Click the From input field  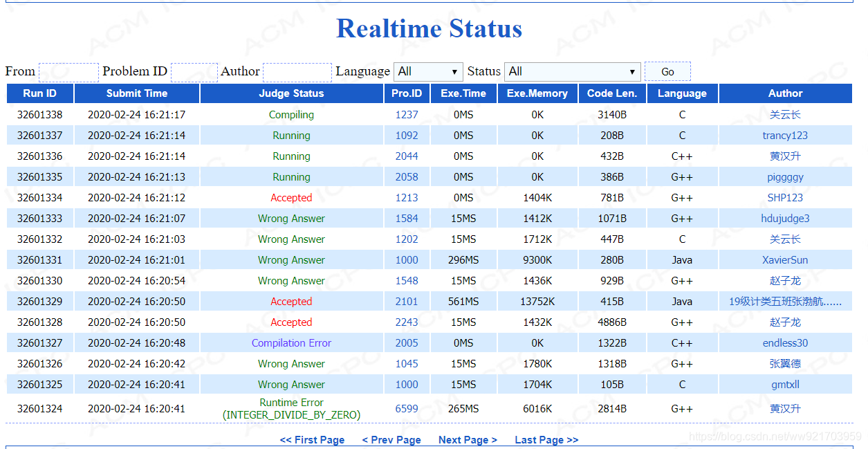tap(68, 72)
